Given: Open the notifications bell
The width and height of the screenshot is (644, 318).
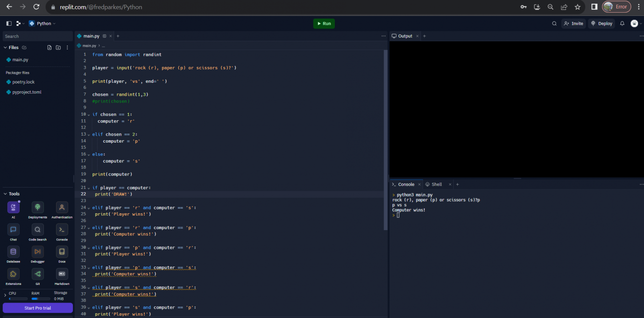Looking at the screenshot, I should pos(622,23).
